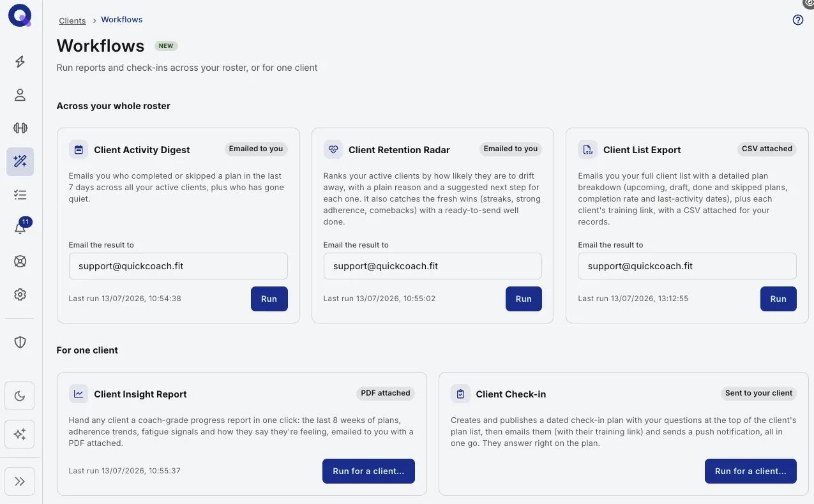Edit email field in Client Activity Digest
Screen dimensions: 814x504
coord(178,266)
